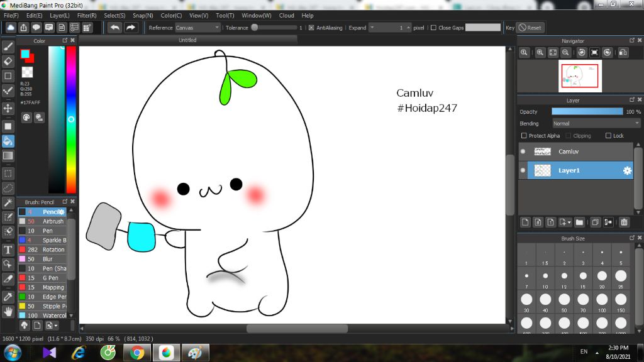
Task: Open the Windows Start button
Action: (x=13, y=353)
